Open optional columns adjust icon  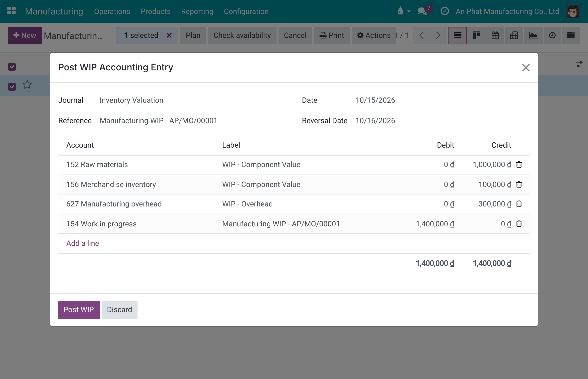point(579,64)
